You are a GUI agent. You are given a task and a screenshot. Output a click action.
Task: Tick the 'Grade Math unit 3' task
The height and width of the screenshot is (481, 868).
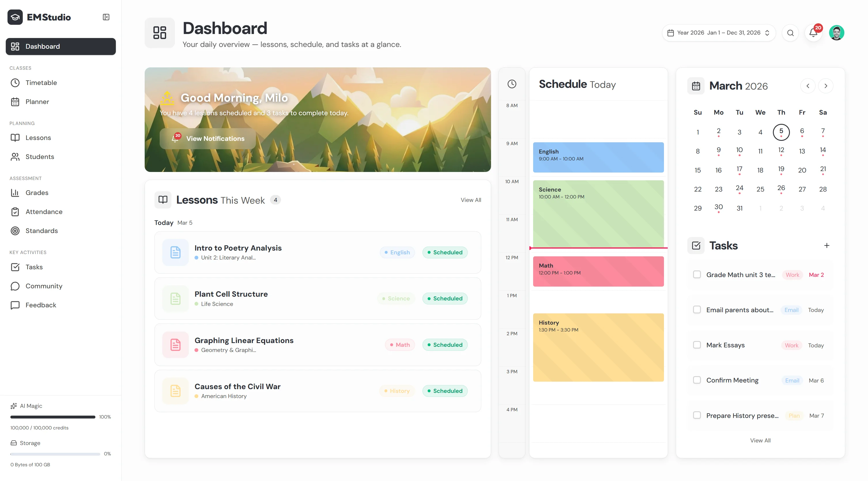pyautogui.click(x=697, y=274)
